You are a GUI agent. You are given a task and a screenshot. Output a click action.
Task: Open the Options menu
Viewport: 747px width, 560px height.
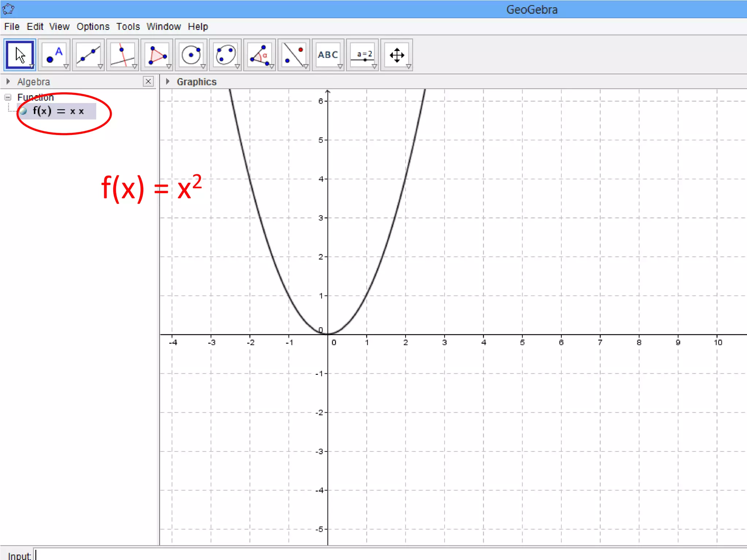(x=93, y=27)
